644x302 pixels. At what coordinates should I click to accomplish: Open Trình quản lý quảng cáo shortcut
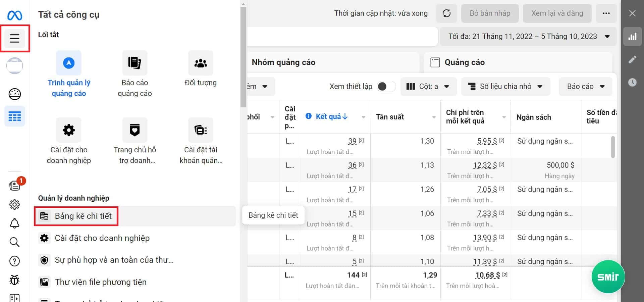pyautogui.click(x=69, y=74)
